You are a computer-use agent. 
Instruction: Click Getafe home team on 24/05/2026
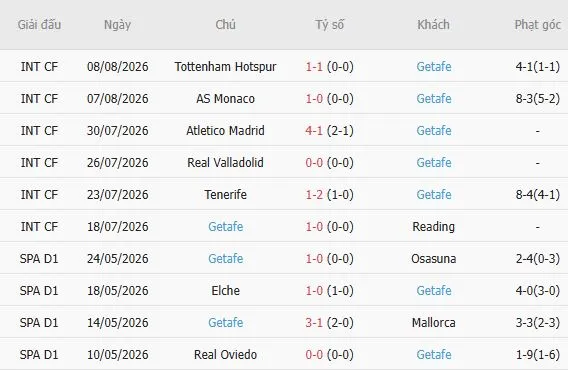225,258
